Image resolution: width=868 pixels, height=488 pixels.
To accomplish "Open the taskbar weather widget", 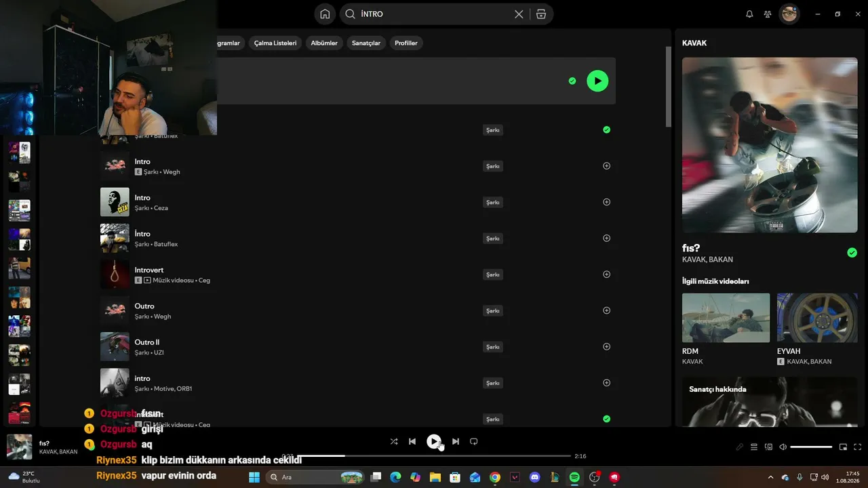I will coord(25,477).
